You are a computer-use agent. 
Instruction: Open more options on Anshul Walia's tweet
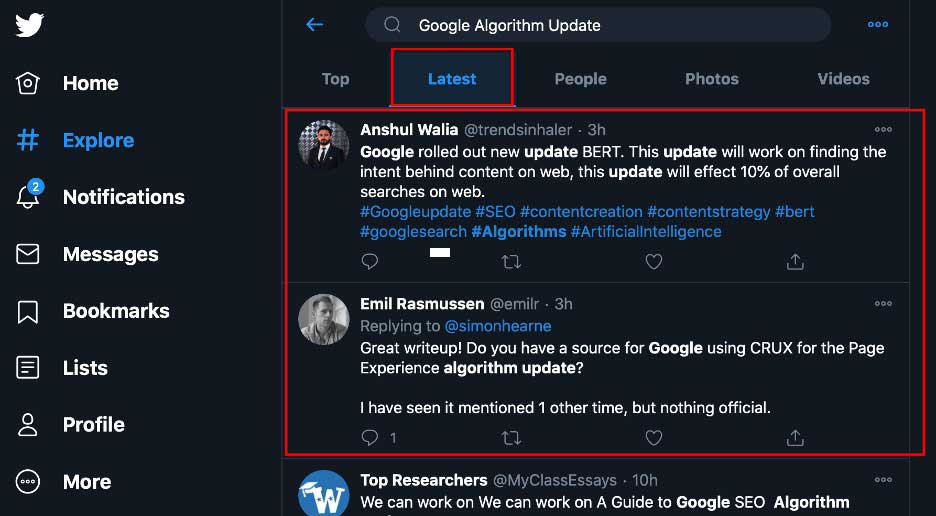point(883,130)
